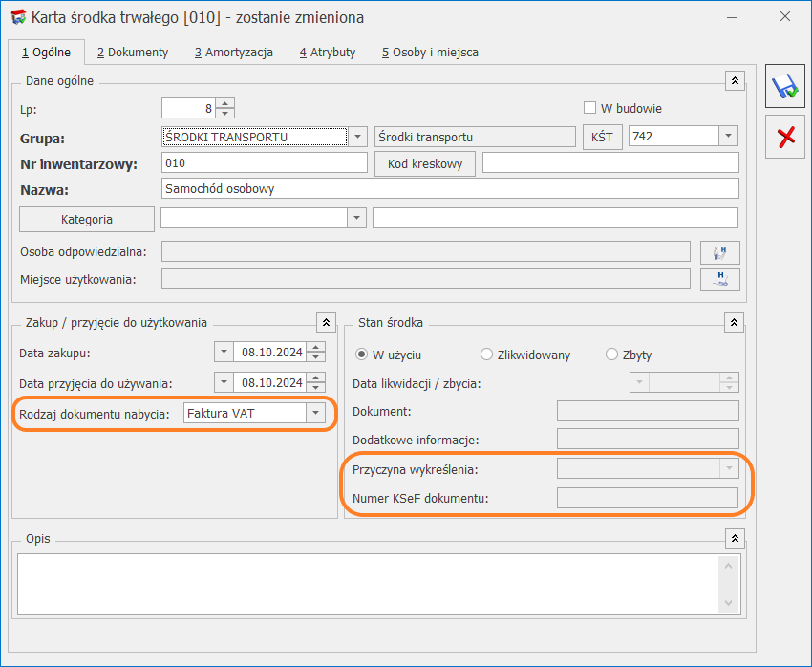The height and width of the screenshot is (667, 812).
Task: Click the Środki transportu group description field
Action: click(475, 137)
